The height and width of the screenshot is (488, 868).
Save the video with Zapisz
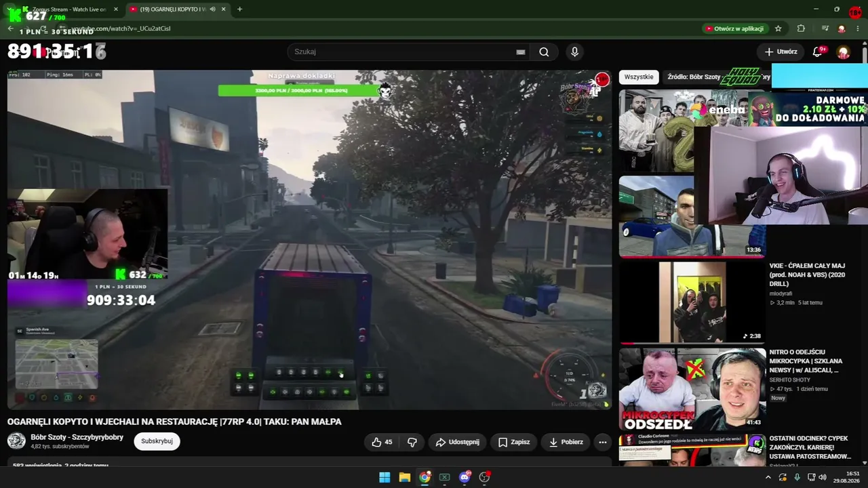[514, 442]
